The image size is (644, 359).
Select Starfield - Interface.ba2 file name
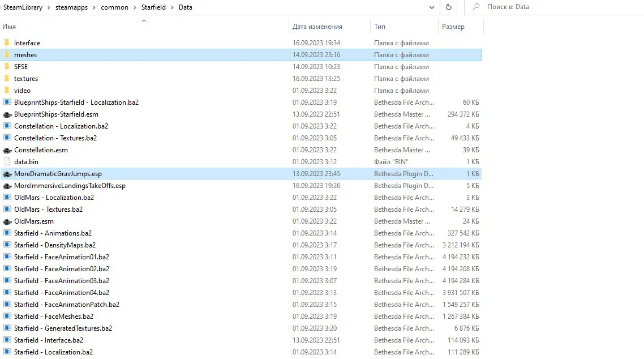pyautogui.click(x=49, y=340)
